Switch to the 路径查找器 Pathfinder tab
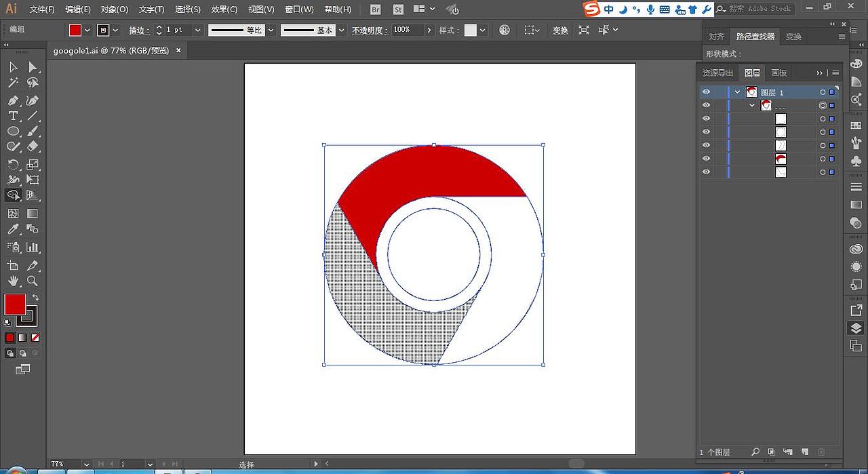The width and height of the screenshot is (868, 474). [x=755, y=37]
